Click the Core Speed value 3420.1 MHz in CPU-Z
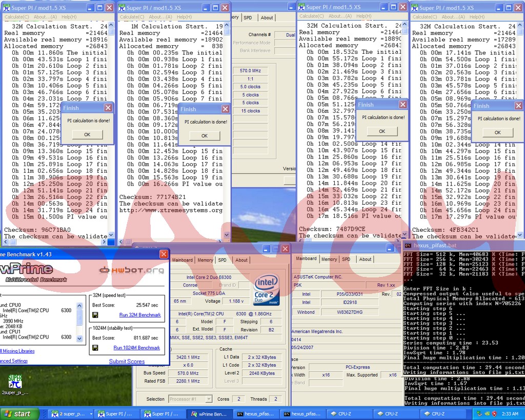 188,357
